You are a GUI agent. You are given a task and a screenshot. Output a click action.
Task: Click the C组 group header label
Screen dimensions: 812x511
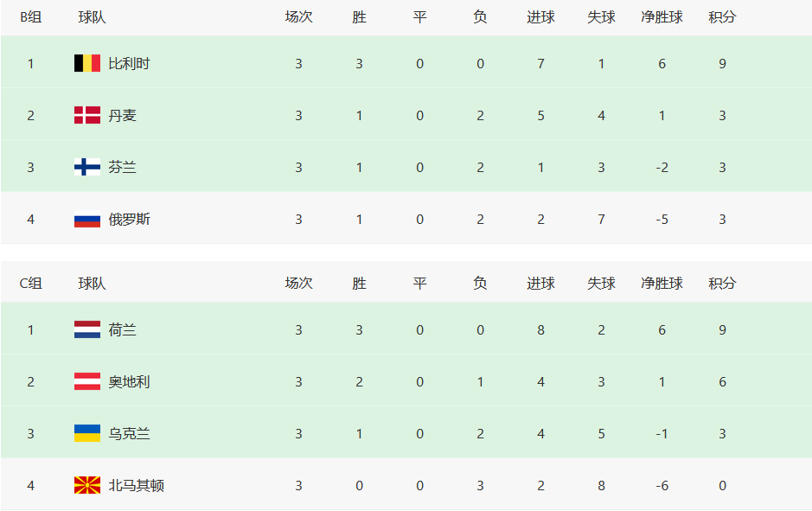click(x=30, y=284)
